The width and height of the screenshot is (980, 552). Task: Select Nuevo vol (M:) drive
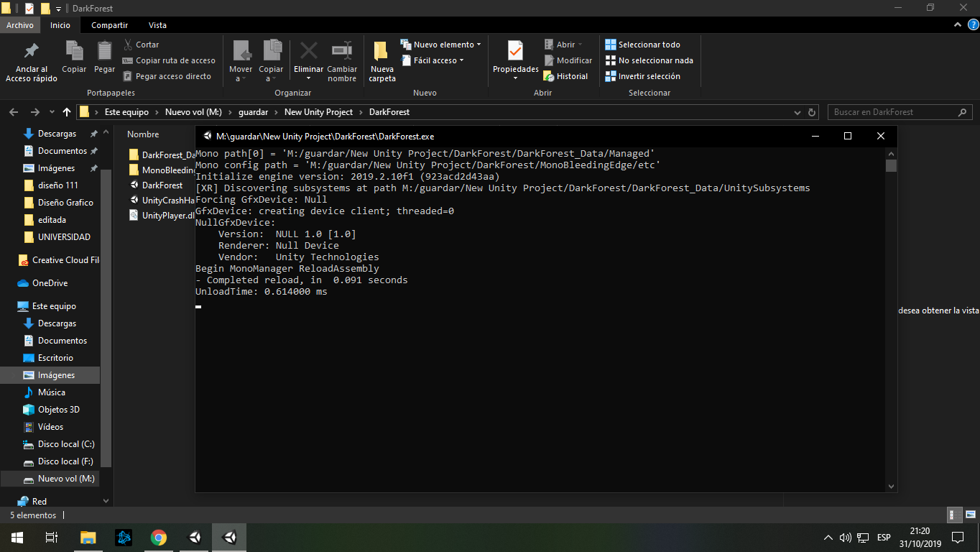(65, 479)
